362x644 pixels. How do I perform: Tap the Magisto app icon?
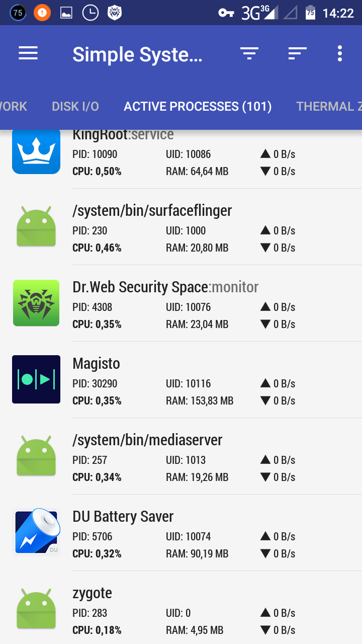[36, 379]
